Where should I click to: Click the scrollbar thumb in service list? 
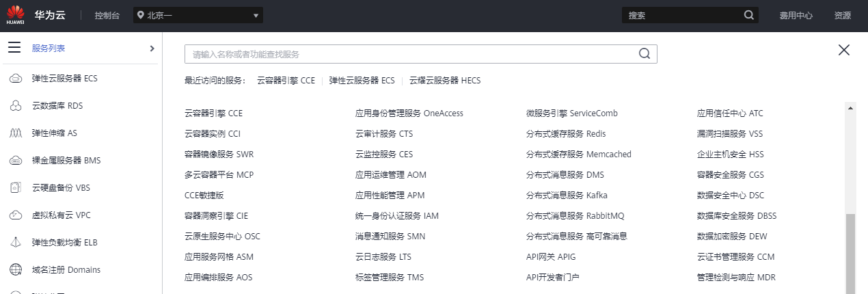click(x=850, y=253)
